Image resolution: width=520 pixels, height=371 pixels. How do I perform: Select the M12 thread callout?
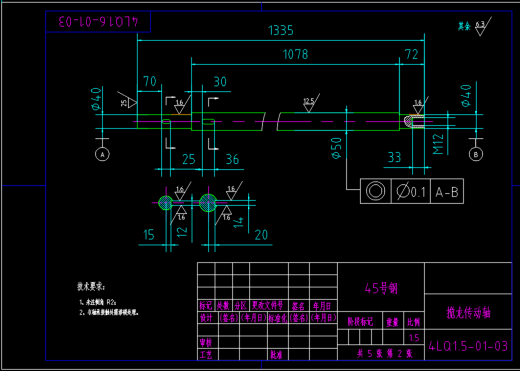(x=438, y=144)
